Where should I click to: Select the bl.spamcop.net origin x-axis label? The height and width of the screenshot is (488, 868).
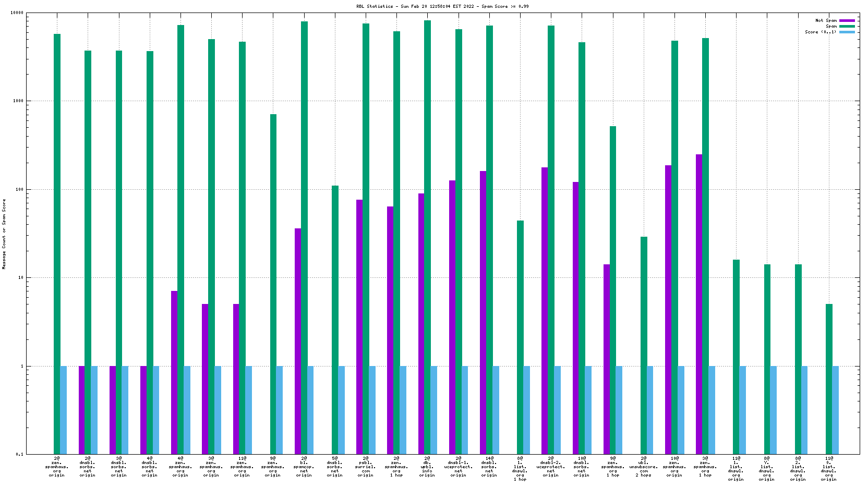click(304, 467)
